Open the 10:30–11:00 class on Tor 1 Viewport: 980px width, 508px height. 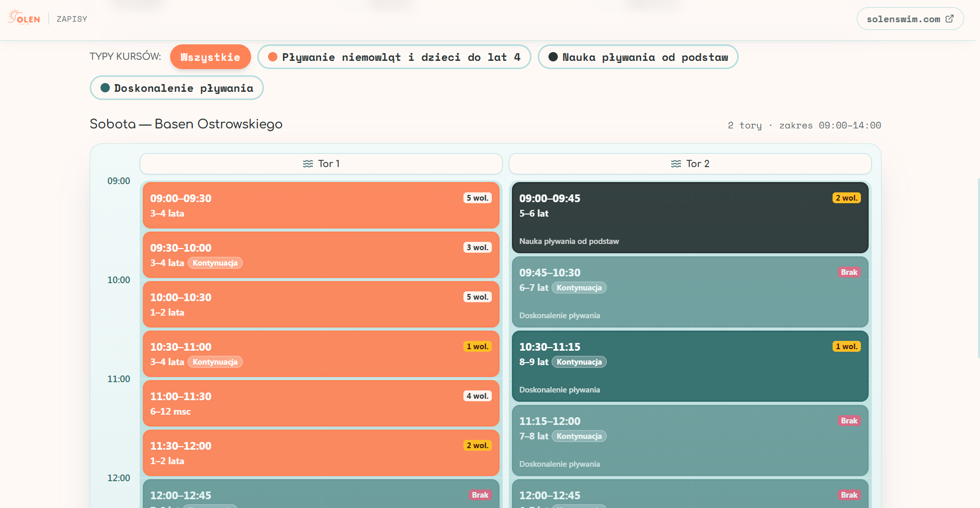click(x=321, y=353)
